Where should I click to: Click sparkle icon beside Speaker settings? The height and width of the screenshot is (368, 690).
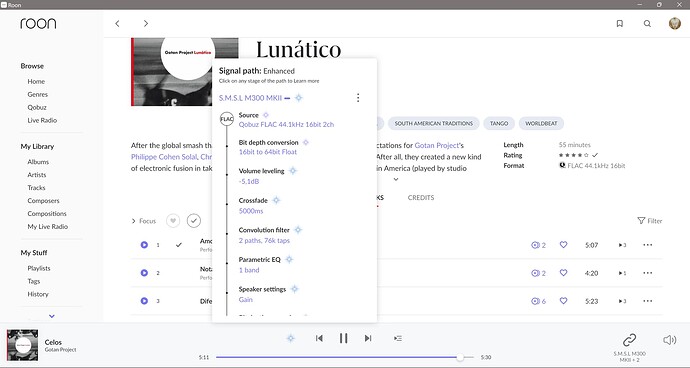(x=294, y=289)
